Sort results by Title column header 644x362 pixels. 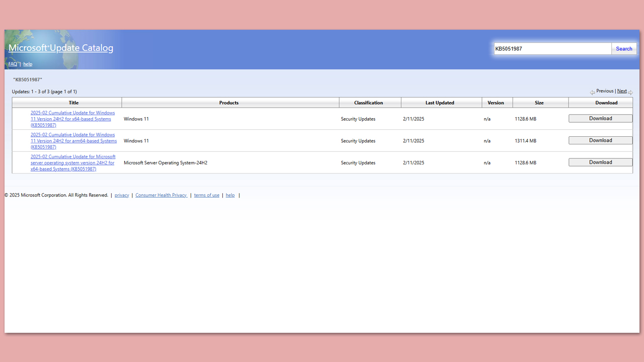pos(73,103)
